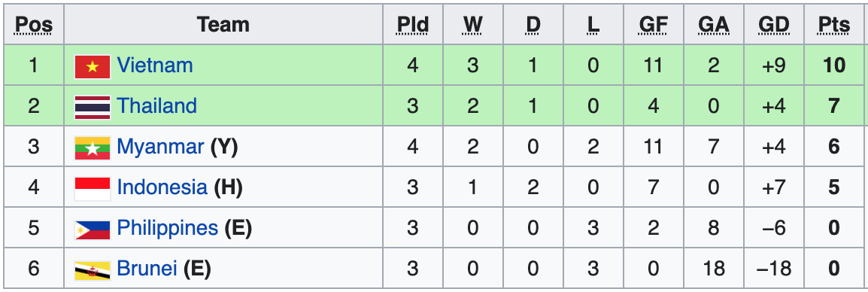Click the Myanmar flag icon
The height and width of the screenshot is (292, 868).
click(x=93, y=148)
